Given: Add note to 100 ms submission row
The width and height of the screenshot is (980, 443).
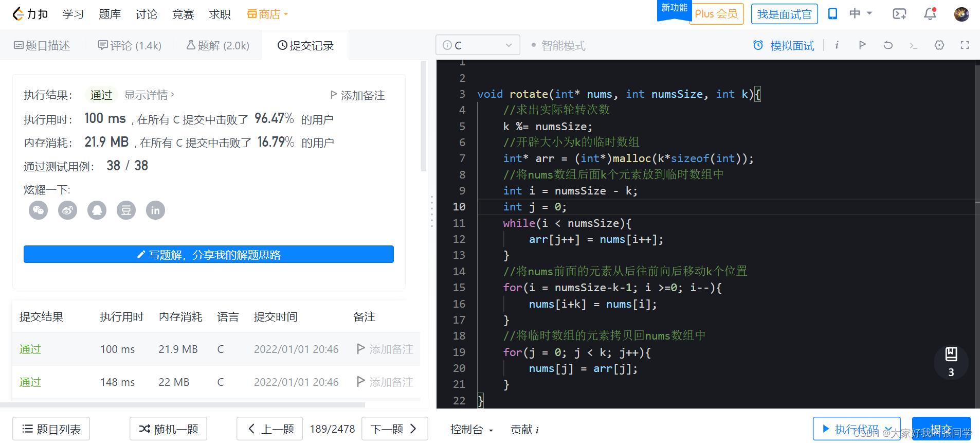Looking at the screenshot, I should [x=385, y=349].
